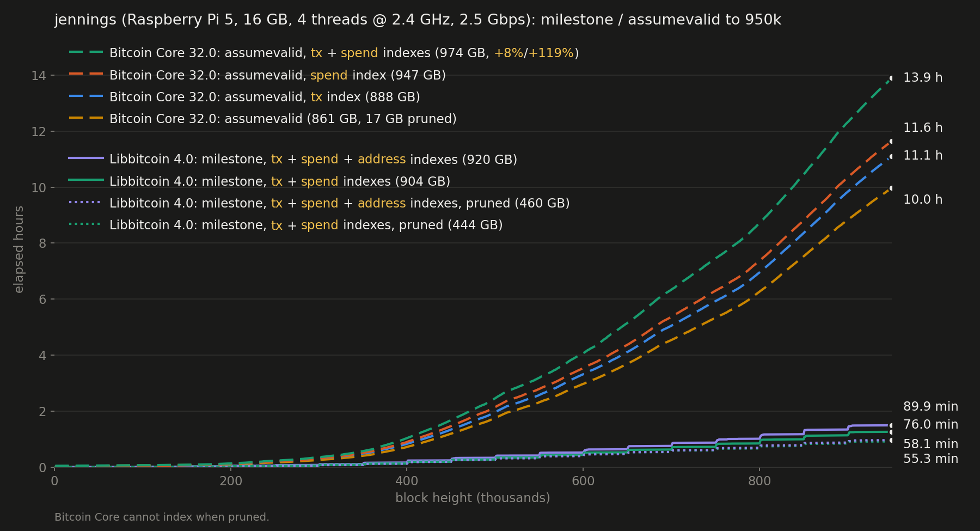Click the 76.0 min end label
Image resolution: width=980 pixels, height=531 pixels.
pyautogui.click(x=930, y=425)
